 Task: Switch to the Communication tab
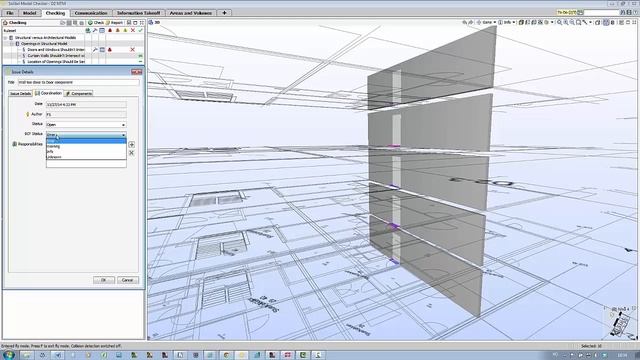[91, 13]
